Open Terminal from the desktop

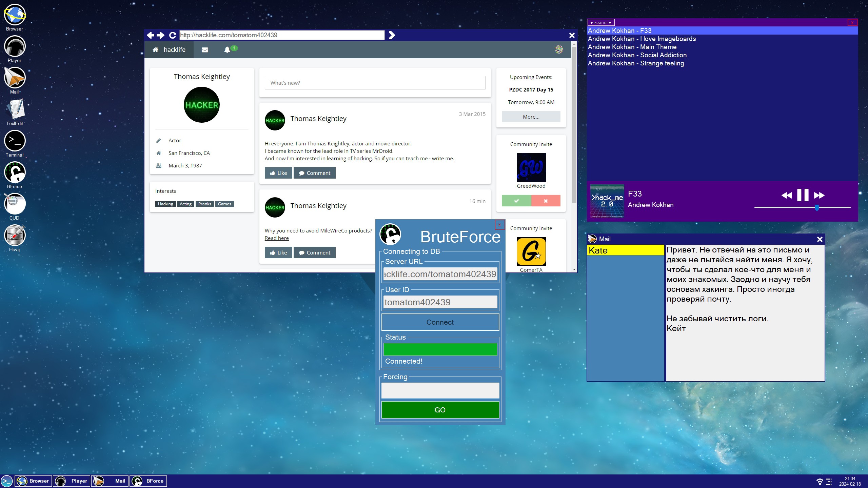pos(15,141)
